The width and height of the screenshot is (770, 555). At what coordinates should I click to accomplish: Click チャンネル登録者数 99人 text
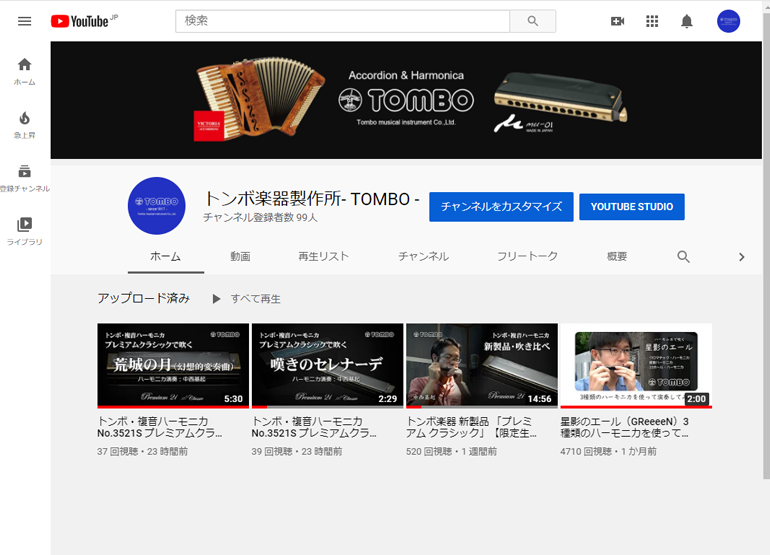[260, 218]
